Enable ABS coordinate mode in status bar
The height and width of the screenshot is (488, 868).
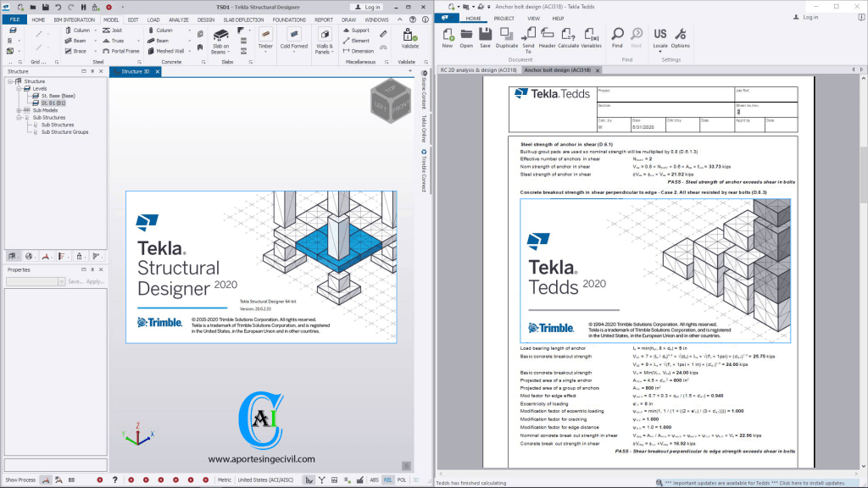[373, 480]
